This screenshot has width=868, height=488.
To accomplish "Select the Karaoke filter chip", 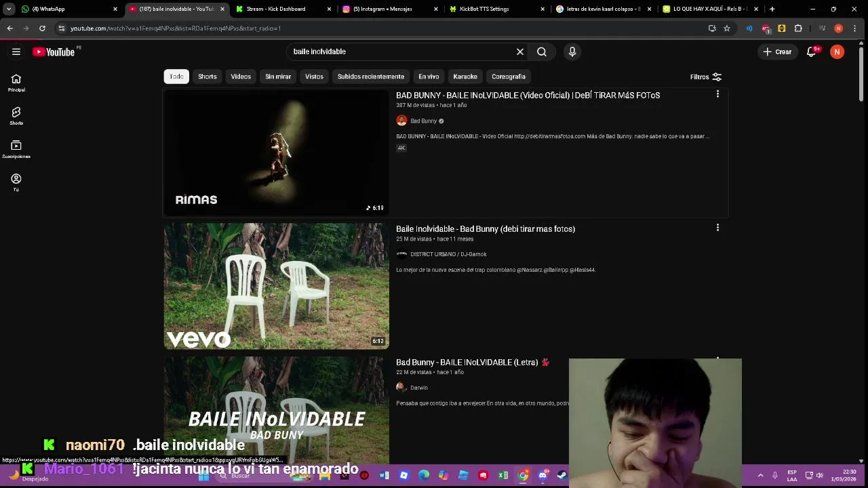I will (465, 77).
